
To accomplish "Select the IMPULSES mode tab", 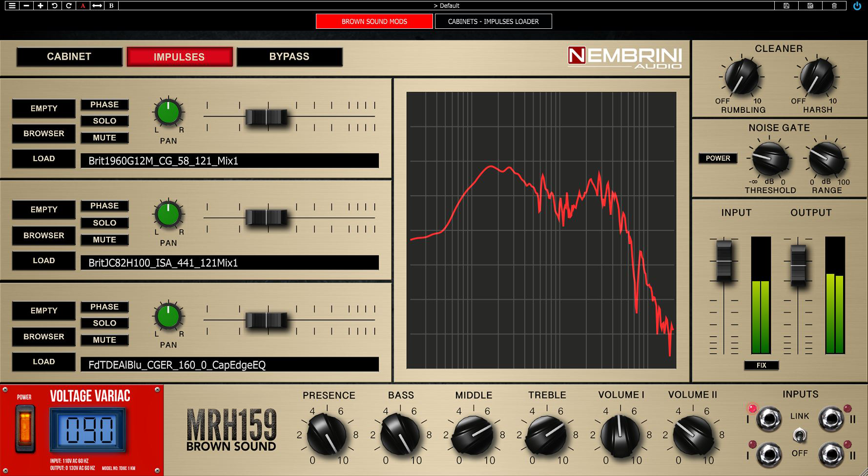I will pos(179,57).
